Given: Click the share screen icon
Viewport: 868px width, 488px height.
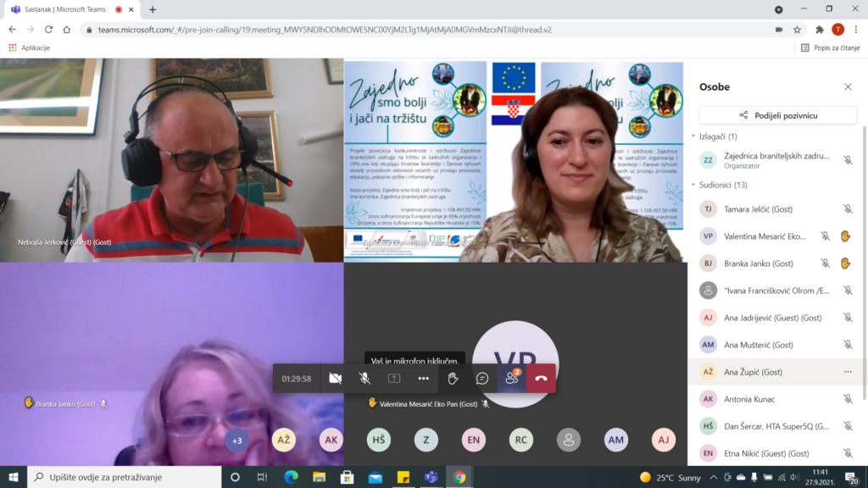Looking at the screenshot, I should click(394, 378).
